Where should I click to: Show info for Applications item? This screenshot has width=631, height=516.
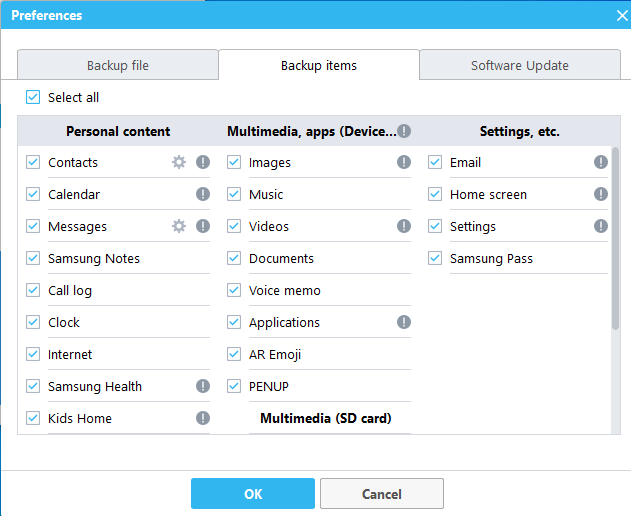click(x=404, y=322)
